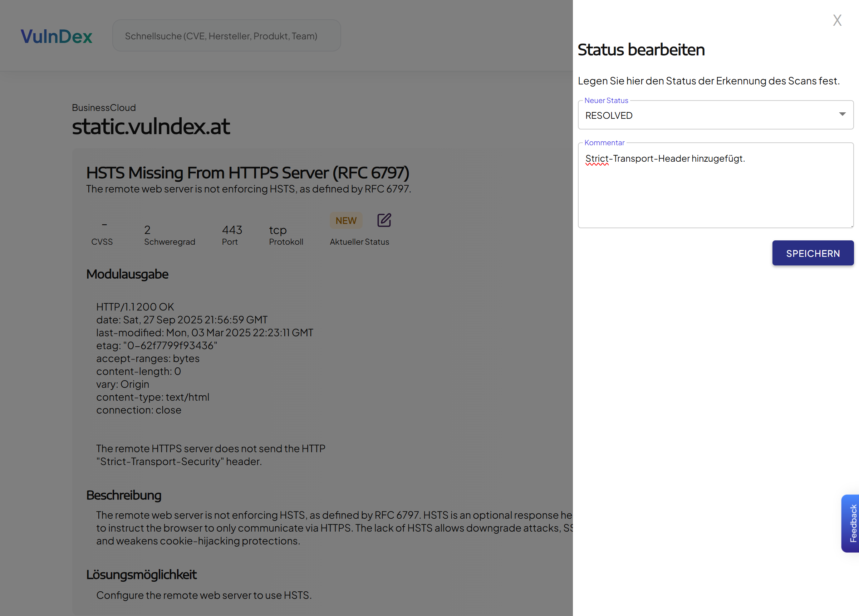Click the VulnDex logo
Screen dimensions: 859x616
coord(57,36)
